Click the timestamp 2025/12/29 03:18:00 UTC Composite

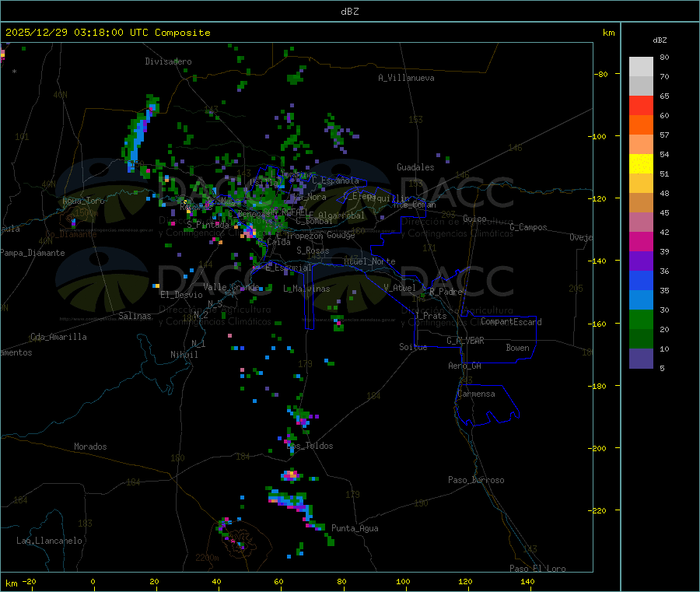click(108, 33)
